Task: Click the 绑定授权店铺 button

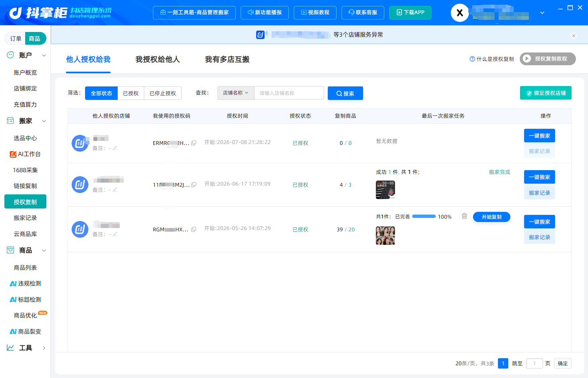Action: [x=546, y=93]
